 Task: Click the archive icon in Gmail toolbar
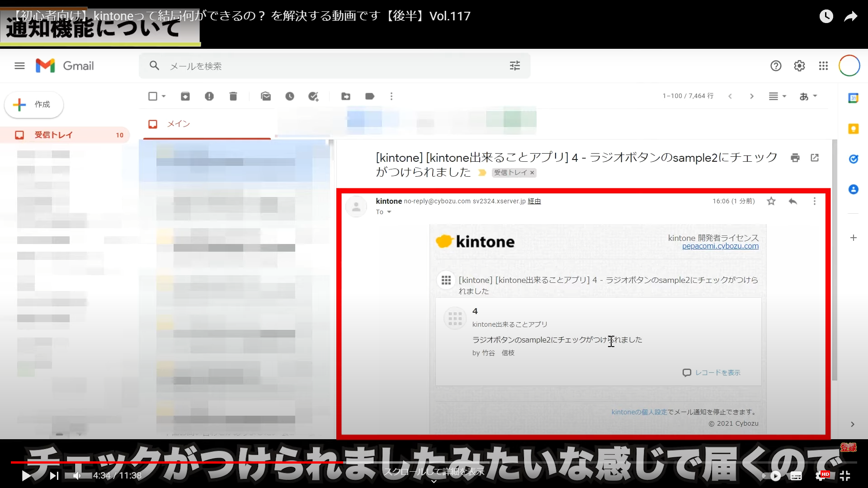(185, 96)
